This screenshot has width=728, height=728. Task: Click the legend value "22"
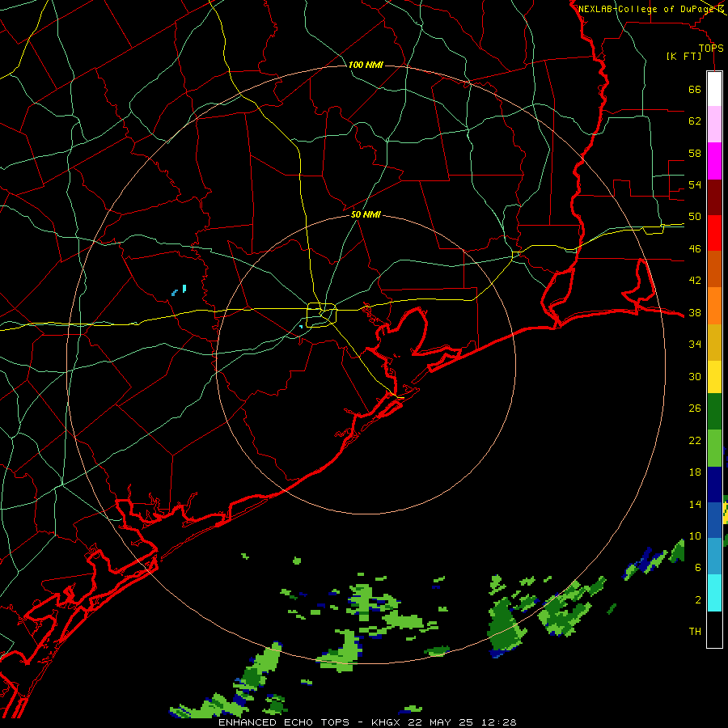click(x=695, y=440)
